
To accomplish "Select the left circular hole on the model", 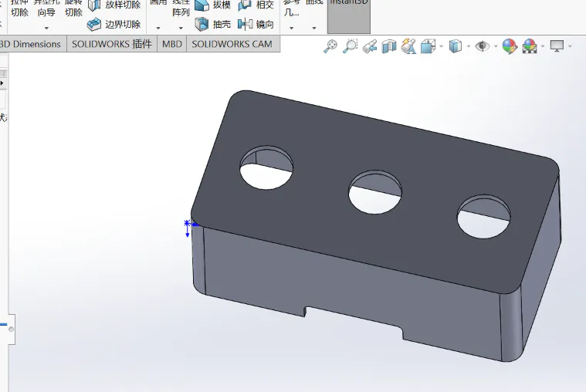I will click(x=266, y=167).
